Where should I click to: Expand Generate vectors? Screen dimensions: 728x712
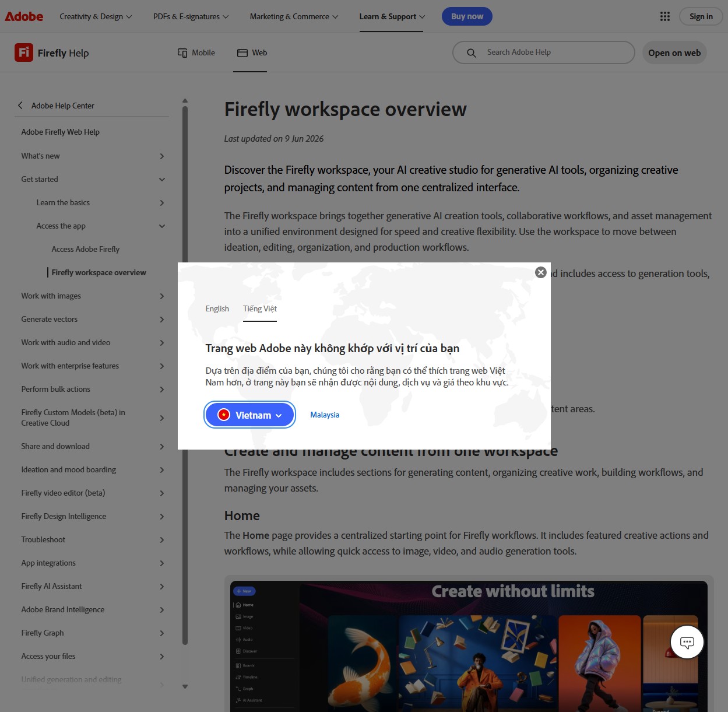(162, 319)
